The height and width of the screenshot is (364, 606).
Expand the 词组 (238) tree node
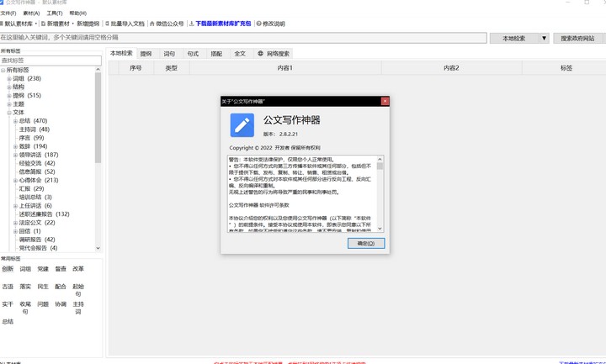(x=8, y=78)
